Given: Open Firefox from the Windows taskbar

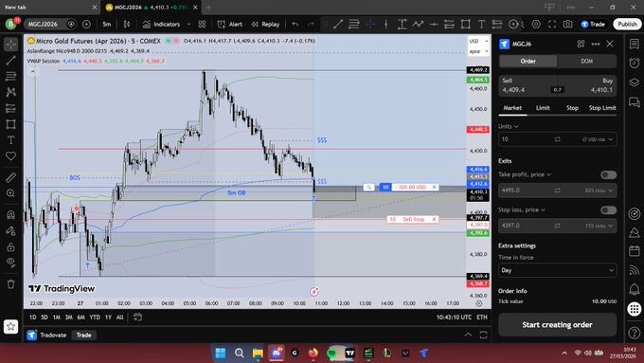Looking at the screenshot, I should click(x=313, y=353).
